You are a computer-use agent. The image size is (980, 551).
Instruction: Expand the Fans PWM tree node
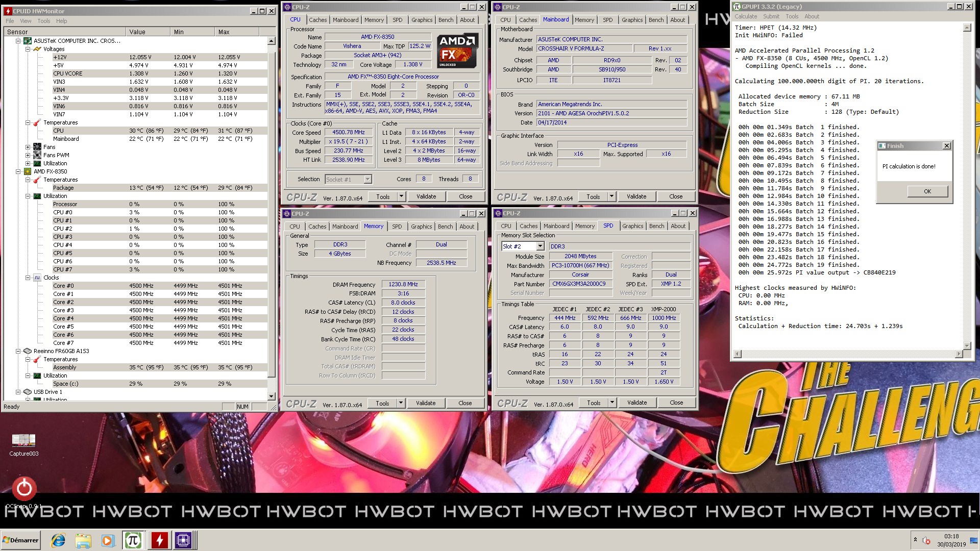pos(28,155)
